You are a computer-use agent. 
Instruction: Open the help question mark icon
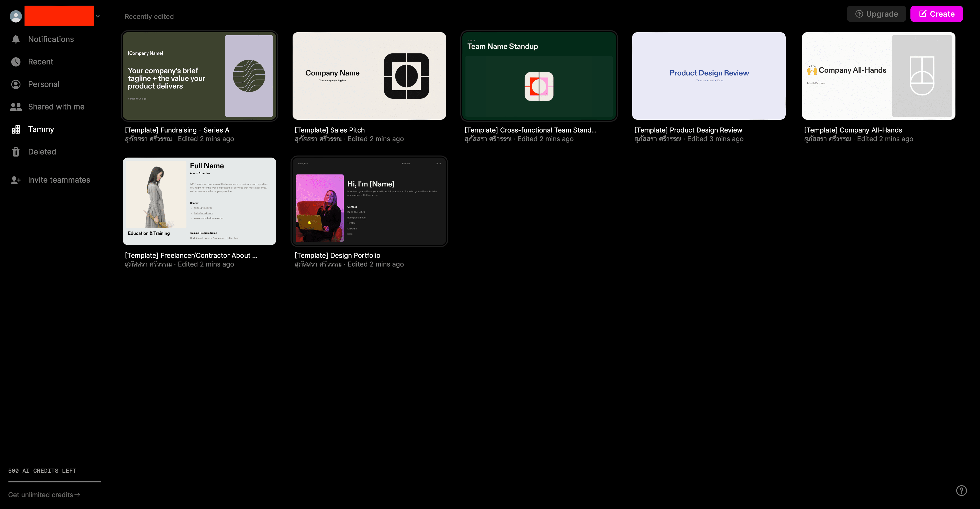[x=961, y=490]
